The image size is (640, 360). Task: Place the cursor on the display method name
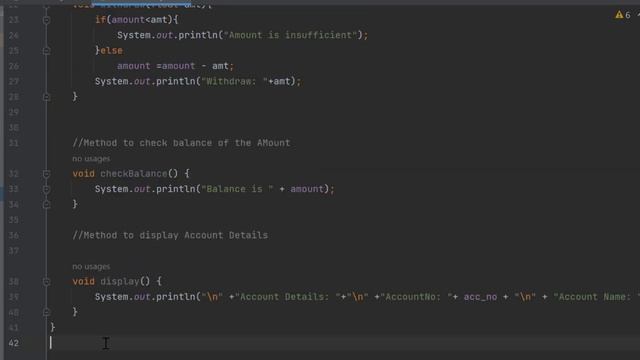120,281
